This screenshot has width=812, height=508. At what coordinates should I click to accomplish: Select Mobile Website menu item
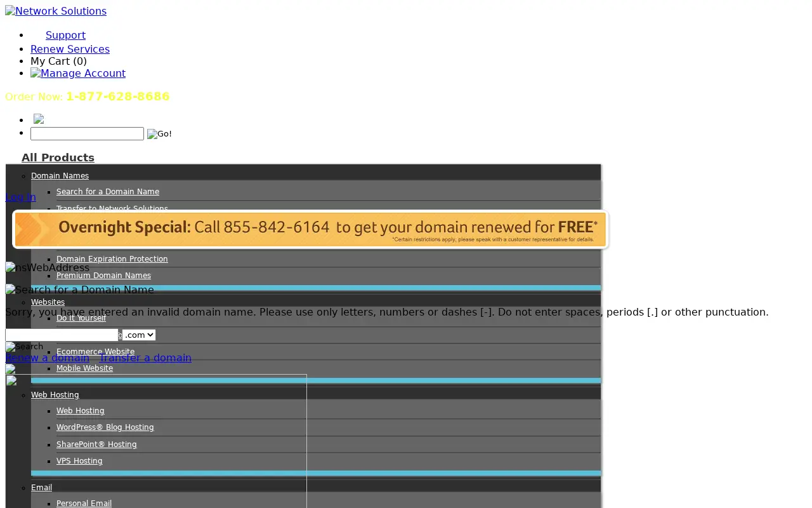(x=84, y=368)
